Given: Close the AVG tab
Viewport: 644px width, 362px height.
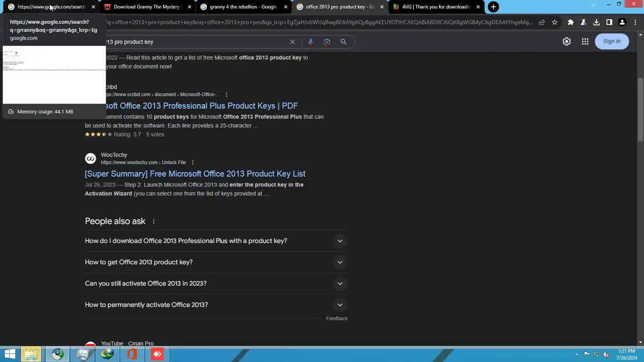Looking at the screenshot, I should [x=478, y=7].
